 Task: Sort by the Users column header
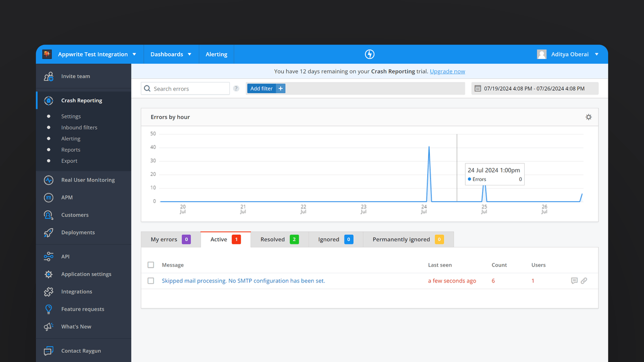pos(538,265)
